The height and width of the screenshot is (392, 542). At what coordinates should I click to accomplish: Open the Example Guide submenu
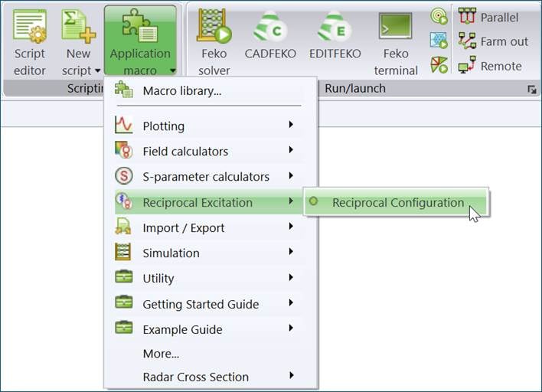click(211, 329)
